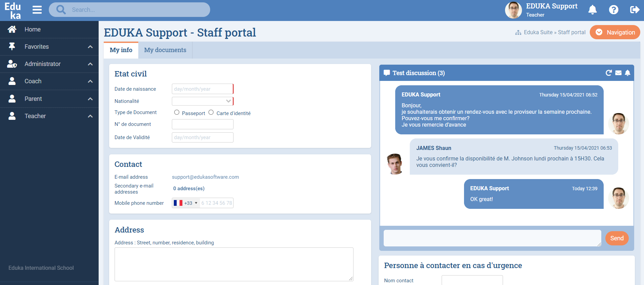This screenshot has width=644, height=285.
Task: Switch to the My info tab
Action: 121,50
